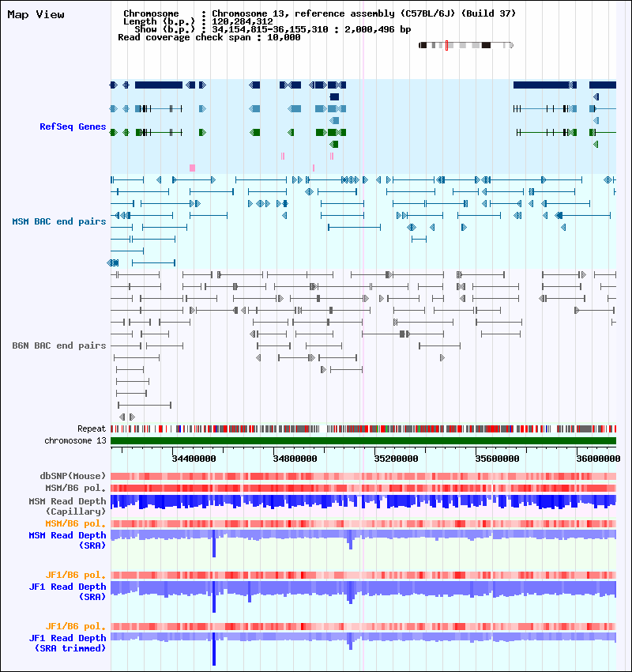Open the MSM BAC end pairs track label

[59, 221]
